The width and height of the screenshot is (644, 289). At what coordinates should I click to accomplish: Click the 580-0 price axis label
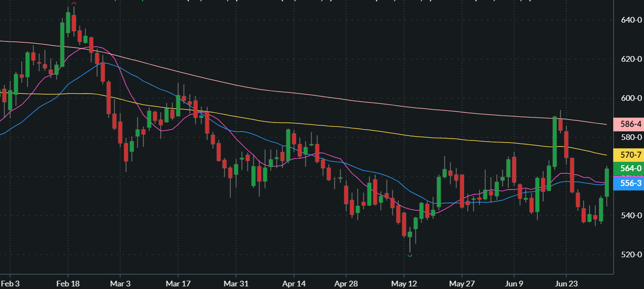(632, 137)
